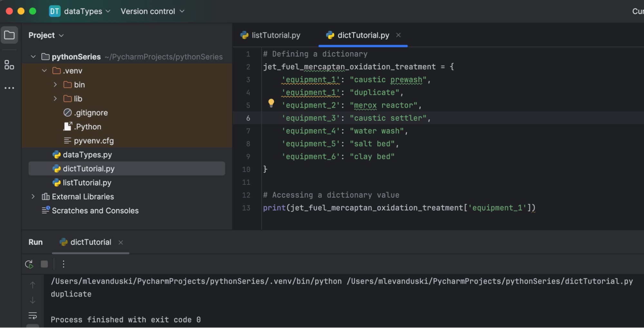This screenshot has height=328, width=644.
Task: Collapse the .venv folder
Action: click(x=44, y=70)
